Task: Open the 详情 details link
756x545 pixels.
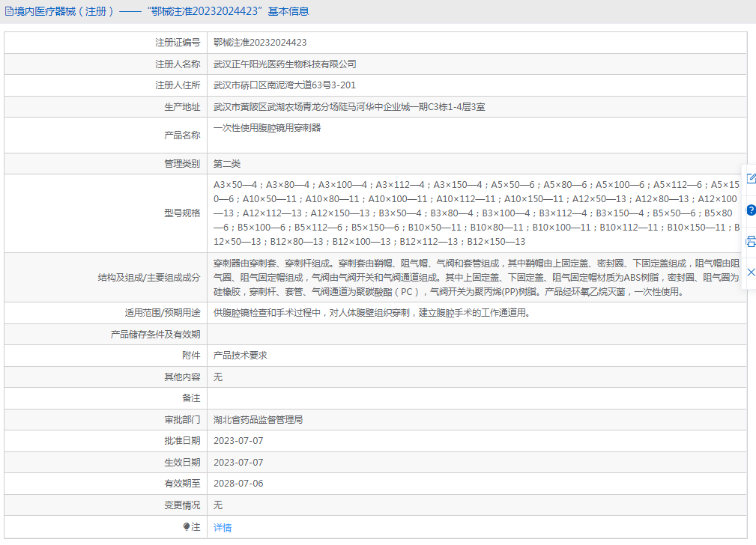Action: pyautogui.click(x=223, y=528)
